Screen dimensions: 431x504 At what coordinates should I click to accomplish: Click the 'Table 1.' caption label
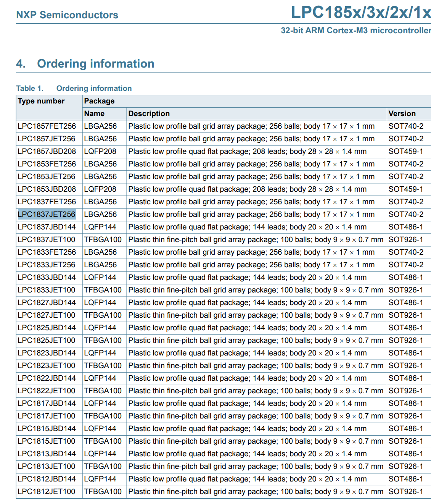tap(30, 88)
